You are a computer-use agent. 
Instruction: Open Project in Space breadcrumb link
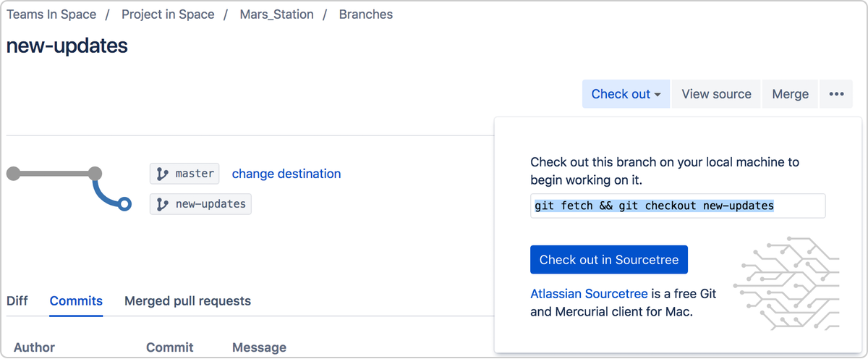(168, 14)
